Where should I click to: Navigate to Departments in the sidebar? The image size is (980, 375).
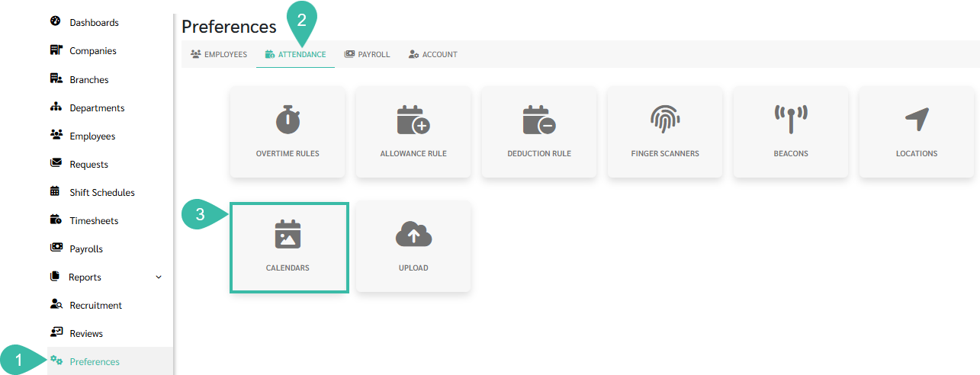97,107
